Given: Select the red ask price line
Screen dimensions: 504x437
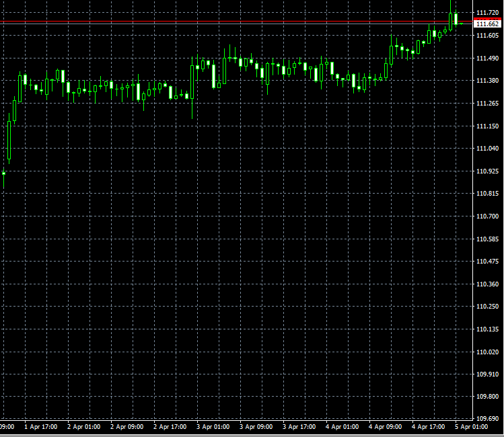Looking at the screenshot, I should [236, 22].
